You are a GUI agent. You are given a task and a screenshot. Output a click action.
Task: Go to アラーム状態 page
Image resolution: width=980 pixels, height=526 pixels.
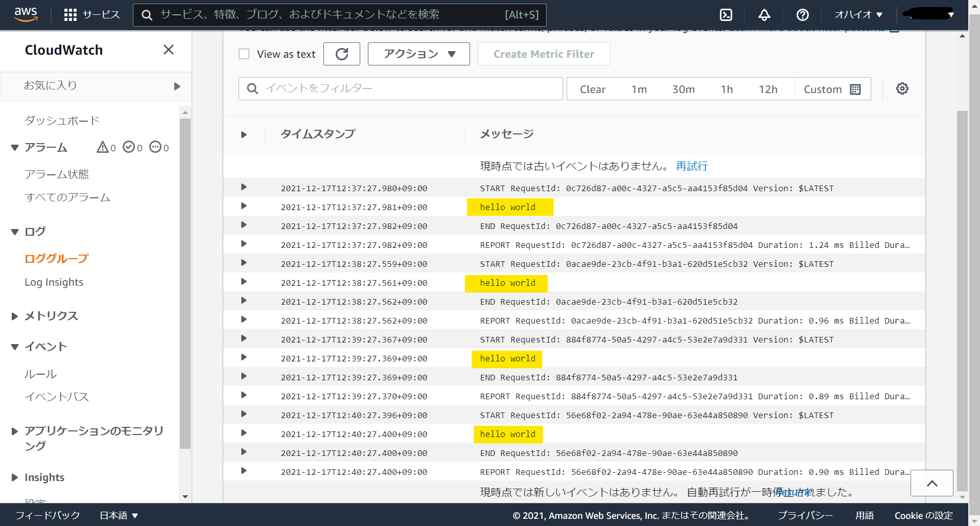pyautogui.click(x=57, y=174)
